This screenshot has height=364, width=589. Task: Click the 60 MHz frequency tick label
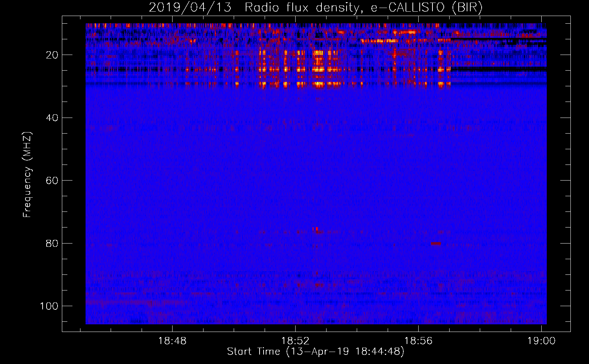pos(52,181)
